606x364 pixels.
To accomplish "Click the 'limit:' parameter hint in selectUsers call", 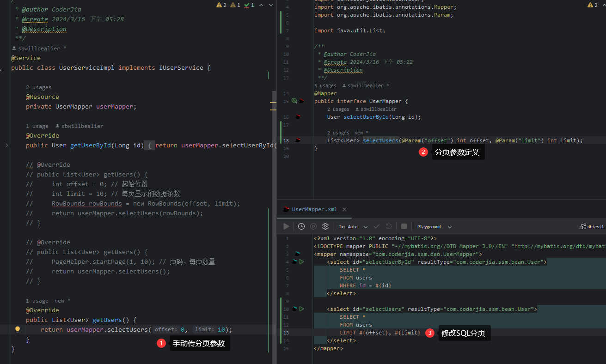I will click(x=204, y=329).
